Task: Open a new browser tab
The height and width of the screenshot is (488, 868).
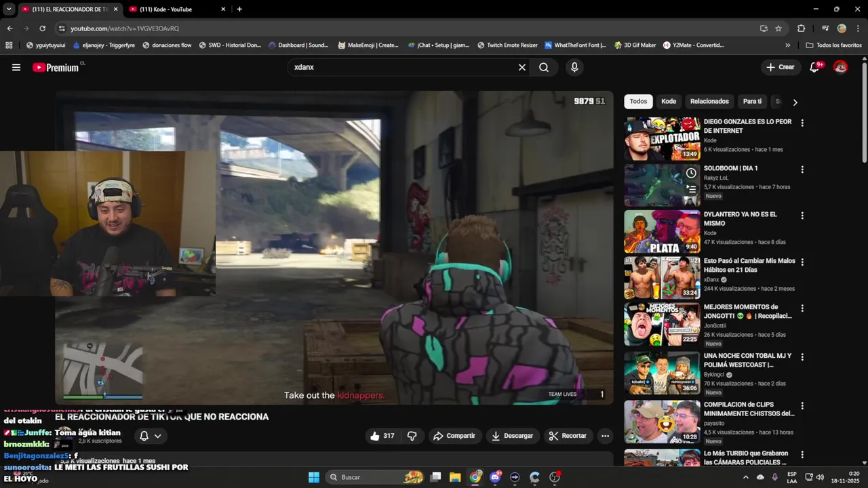Action: 239,9
